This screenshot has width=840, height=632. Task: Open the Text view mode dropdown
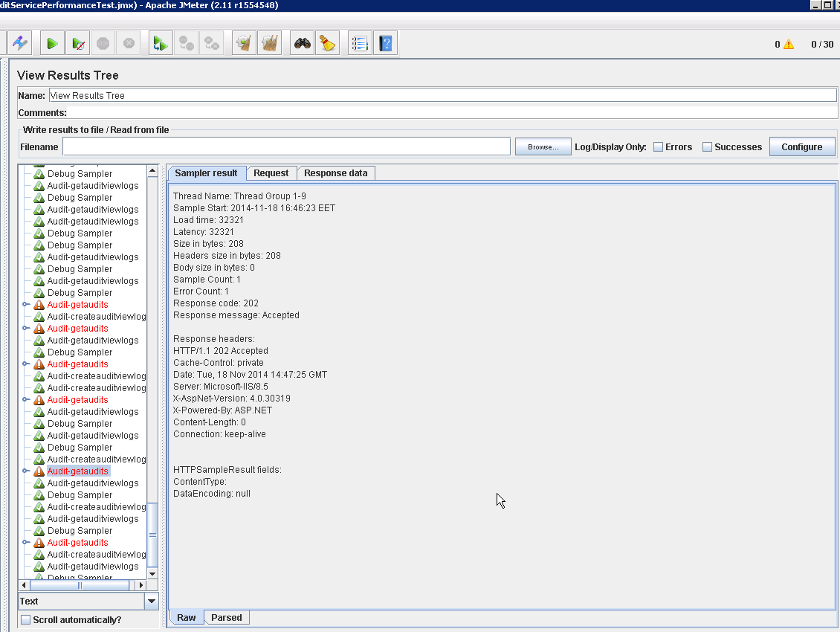(x=152, y=601)
